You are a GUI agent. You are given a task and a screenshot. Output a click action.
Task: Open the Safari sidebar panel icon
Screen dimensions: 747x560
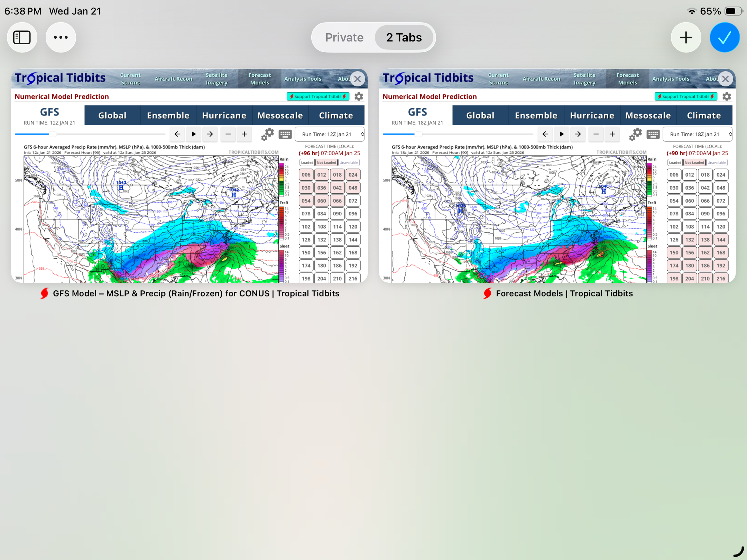(x=22, y=37)
